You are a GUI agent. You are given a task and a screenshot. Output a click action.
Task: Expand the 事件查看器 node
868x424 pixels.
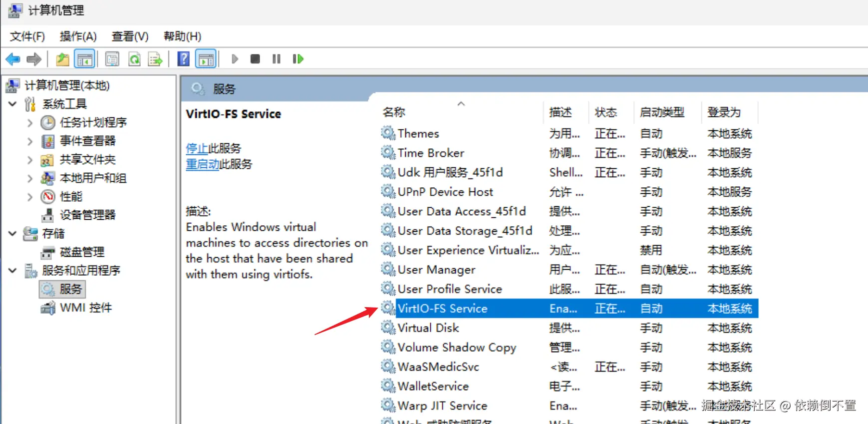pos(30,141)
